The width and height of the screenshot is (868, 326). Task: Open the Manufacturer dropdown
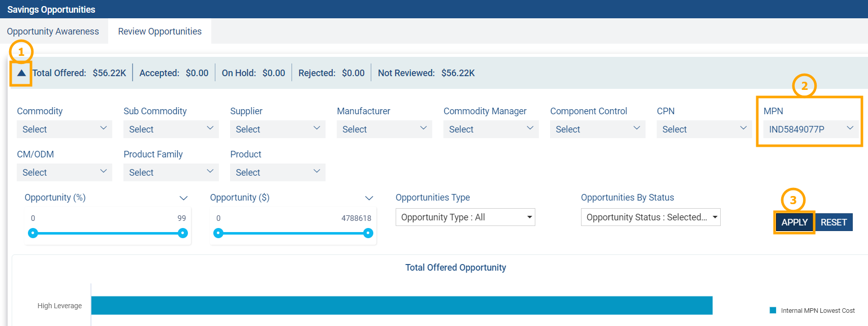[x=384, y=129]
